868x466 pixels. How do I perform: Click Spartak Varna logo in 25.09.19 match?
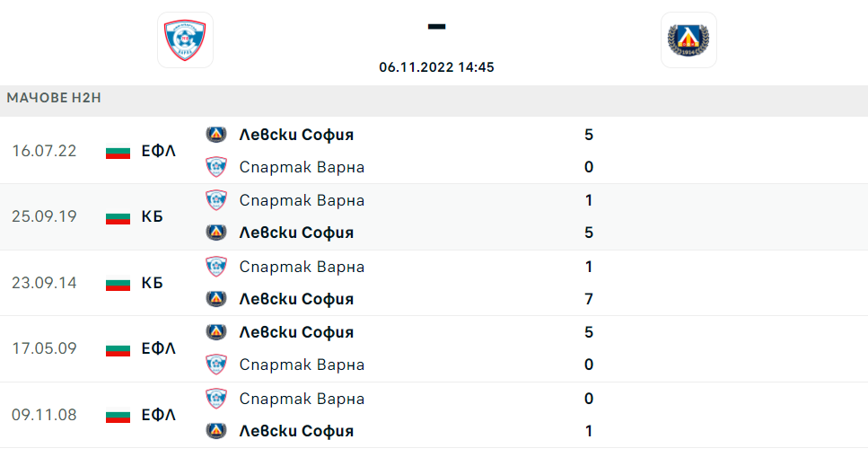(x=216, y=200)
